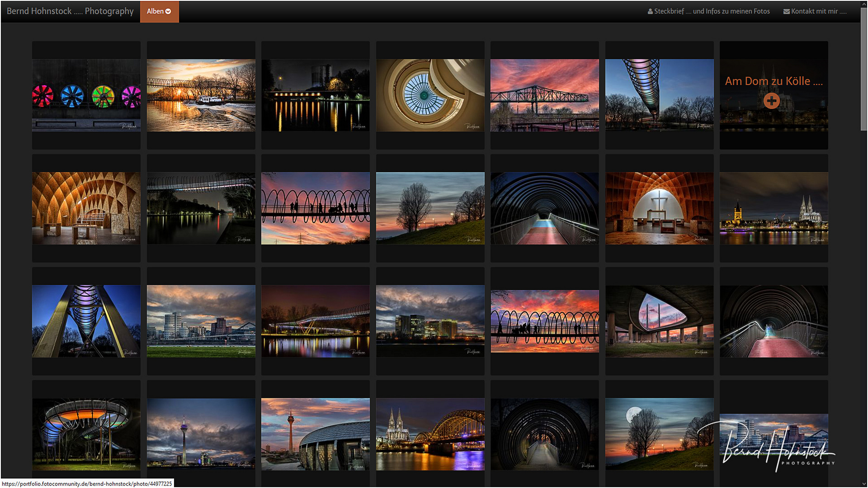
Task: Open the looped bridge with fiery red clouds photo
Action: (x=545, y=321)
